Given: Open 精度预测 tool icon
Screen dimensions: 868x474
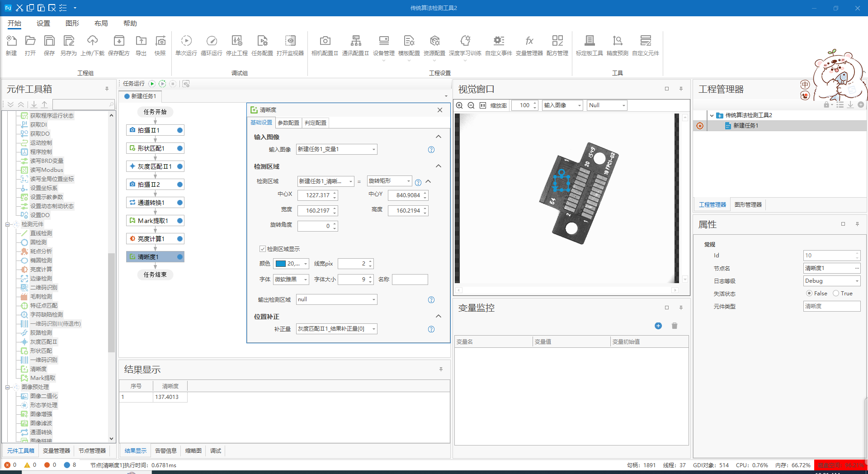Looking at the screenshot, I should (x=618, y=41).
